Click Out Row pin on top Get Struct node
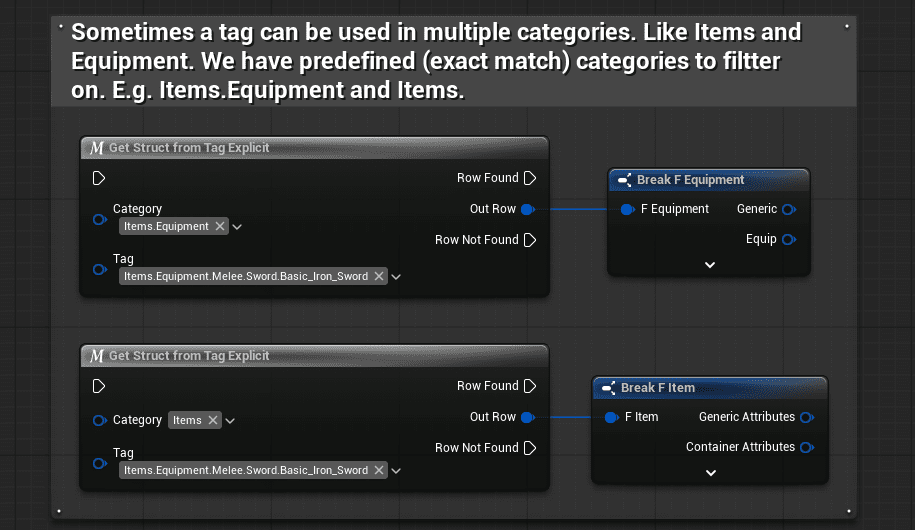915x530 pixels. 528,209
